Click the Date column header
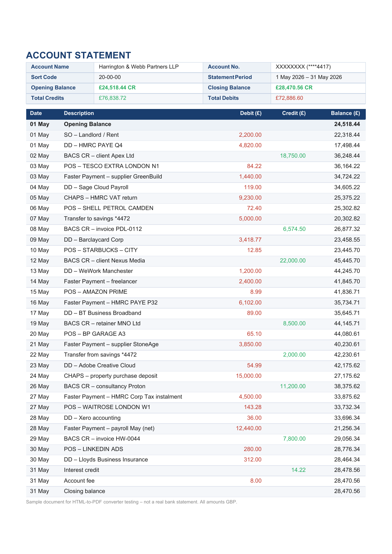 [36, 113]
